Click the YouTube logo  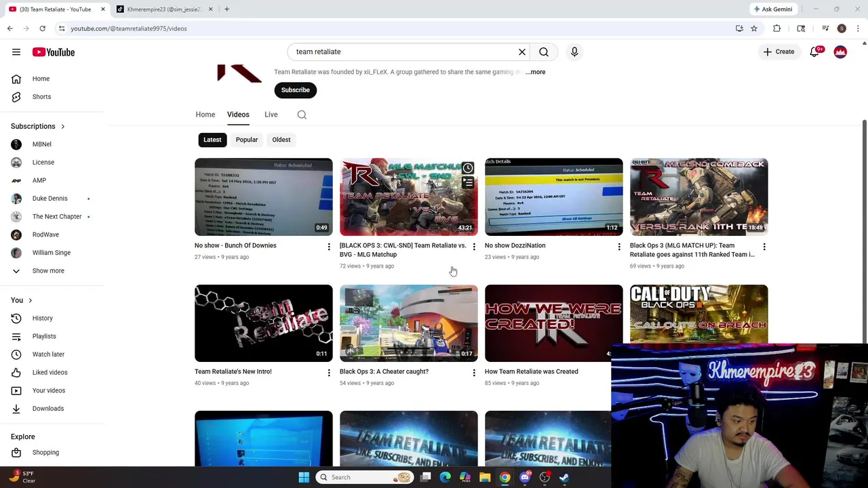coord(54,52)
